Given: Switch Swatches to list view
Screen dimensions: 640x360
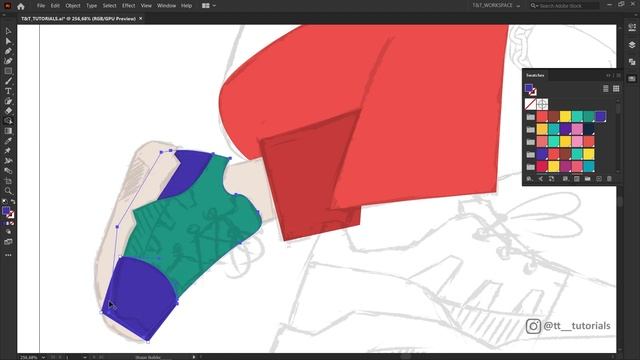Looking at the screenshot, I should tap(606, 89).
